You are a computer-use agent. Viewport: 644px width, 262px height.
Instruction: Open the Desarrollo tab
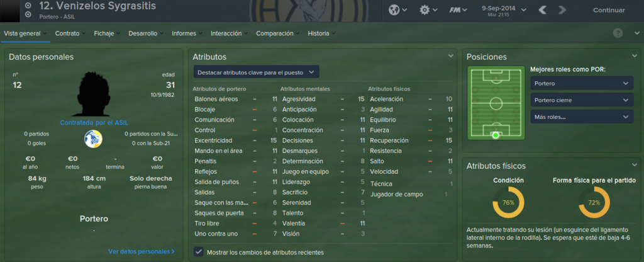[x=146, y=34]
